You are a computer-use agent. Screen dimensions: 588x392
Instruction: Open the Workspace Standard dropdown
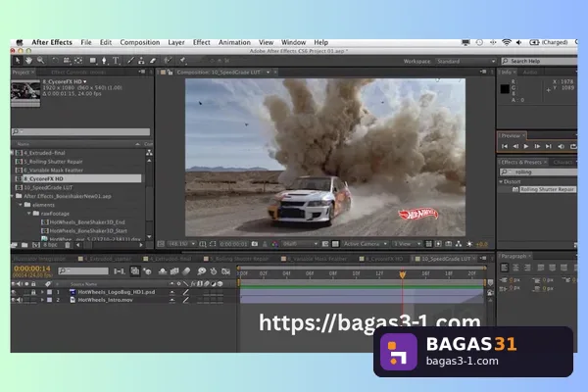(x=465, y=61)
